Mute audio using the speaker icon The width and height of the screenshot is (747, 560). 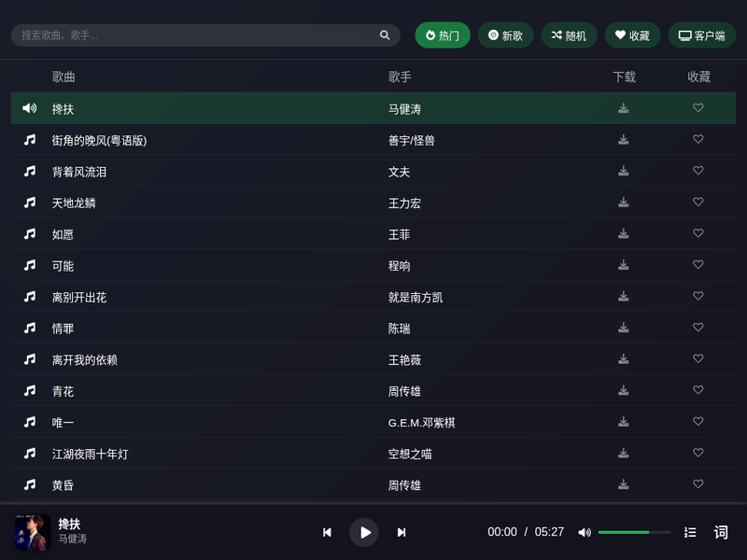pos(585,532)
